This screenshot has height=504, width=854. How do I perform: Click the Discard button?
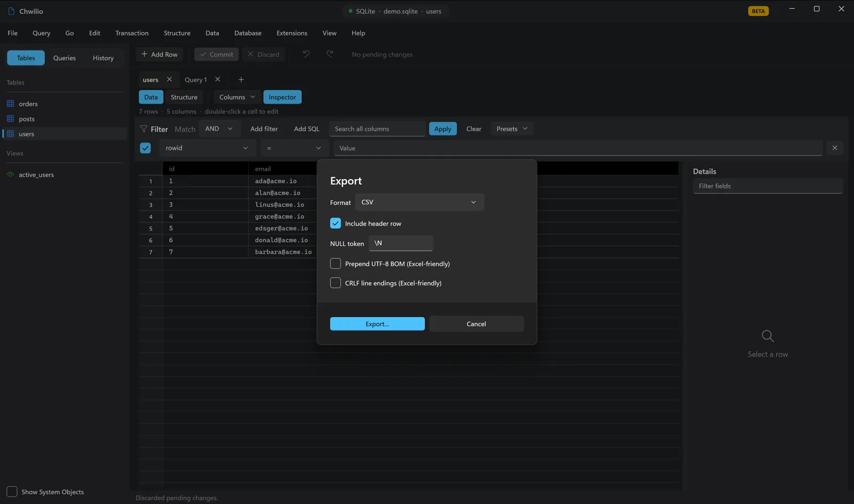(x=264, y=54)
